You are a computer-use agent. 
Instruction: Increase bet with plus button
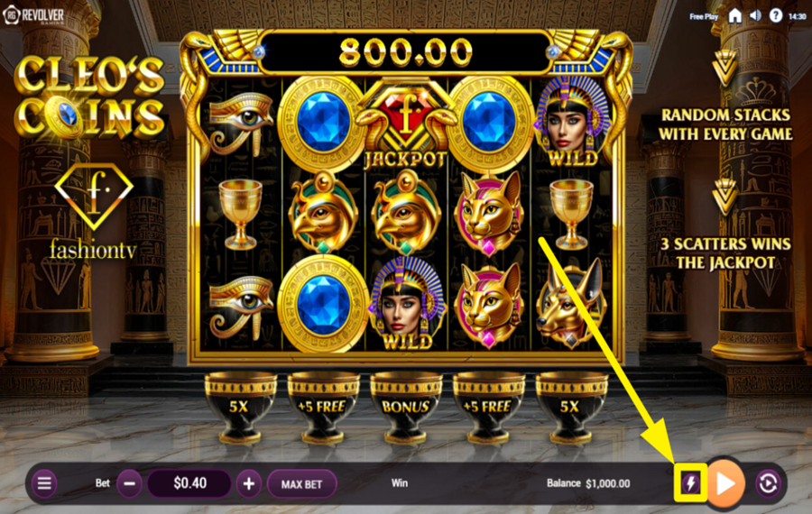[249, 483]
